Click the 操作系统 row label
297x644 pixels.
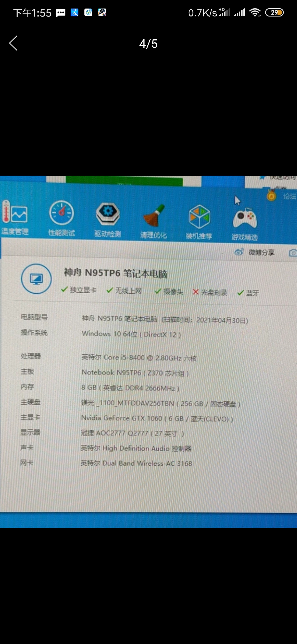click(x=34, y=332)
